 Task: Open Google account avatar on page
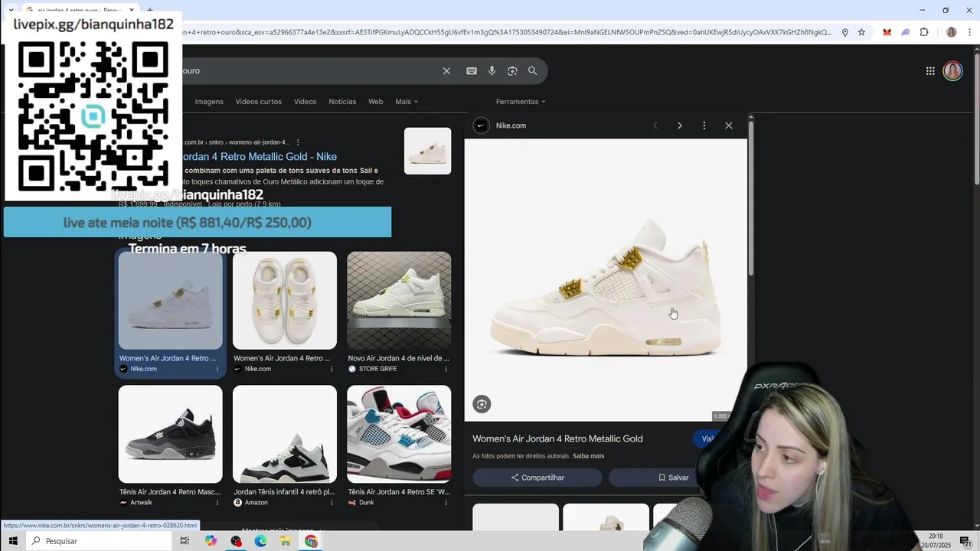952,71
